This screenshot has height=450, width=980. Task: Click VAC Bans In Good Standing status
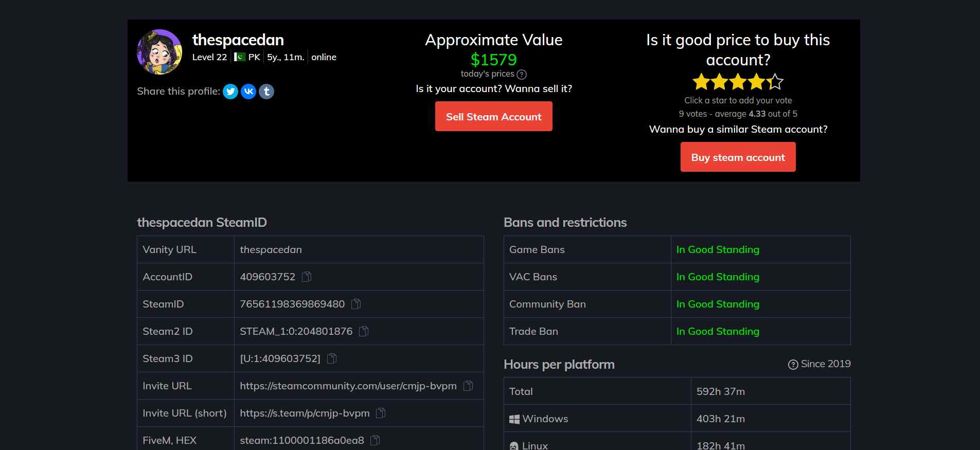(x=718, y=277)
